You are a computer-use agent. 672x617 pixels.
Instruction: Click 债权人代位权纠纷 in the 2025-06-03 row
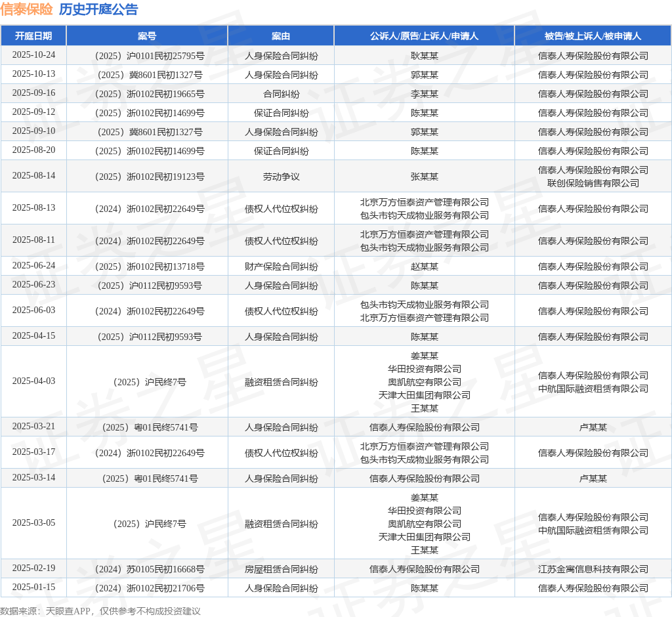click(281, 311)
